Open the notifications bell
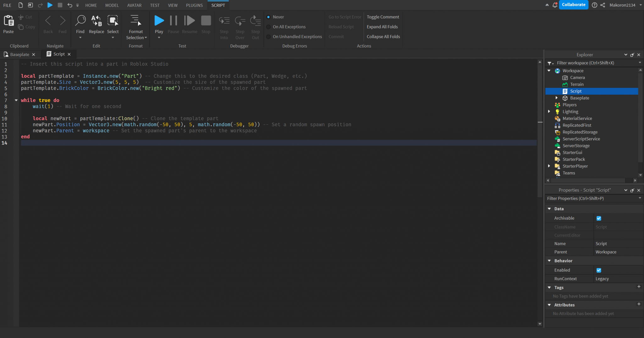Image resolution: width=644 pixels, height=338 pixels. click(x=555, y=5)
